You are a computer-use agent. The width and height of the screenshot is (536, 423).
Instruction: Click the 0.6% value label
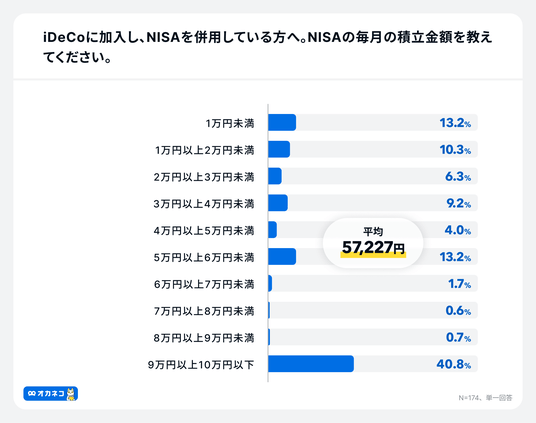tap(458, 310)
